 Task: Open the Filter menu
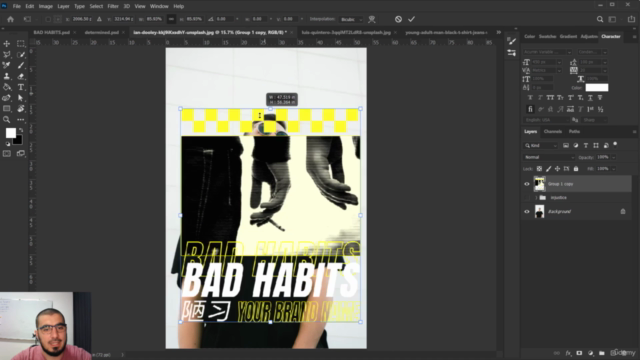[x=113, y=7]
